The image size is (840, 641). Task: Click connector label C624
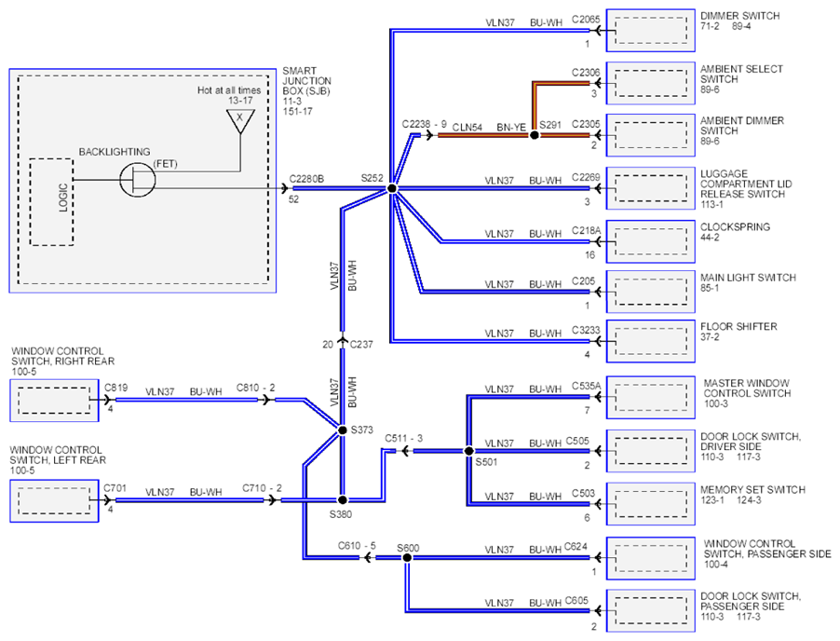click(x=576, y=547)
